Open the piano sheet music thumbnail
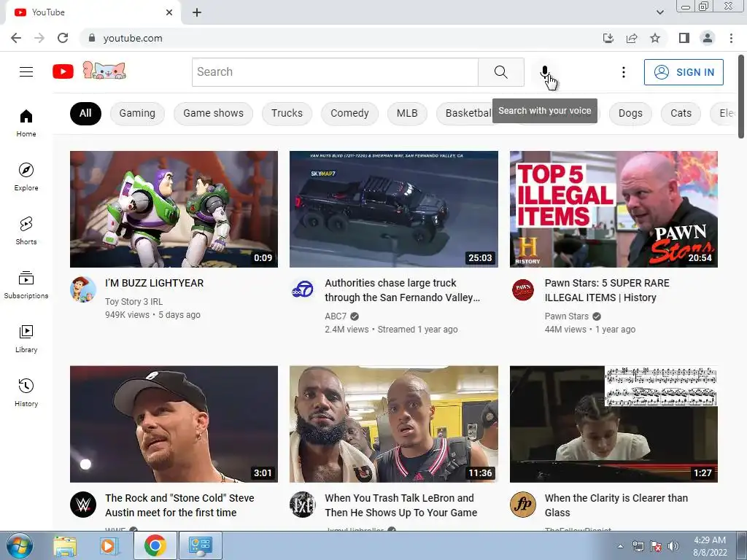The image size is (747, 560). coord(614,424)
